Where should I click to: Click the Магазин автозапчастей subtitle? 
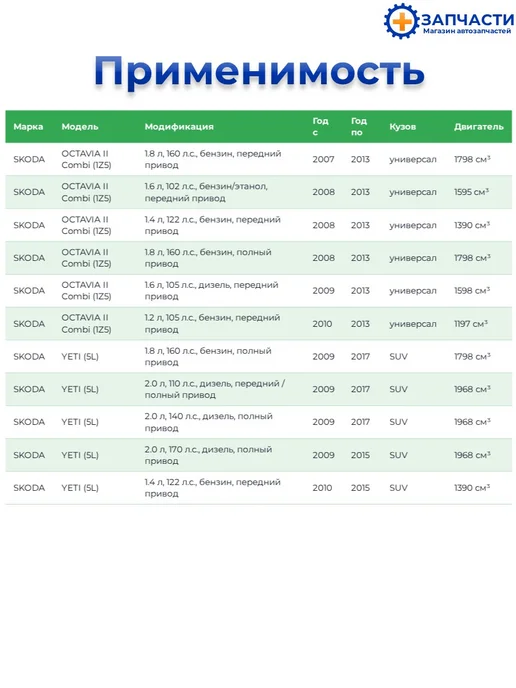tap(467, 31)
